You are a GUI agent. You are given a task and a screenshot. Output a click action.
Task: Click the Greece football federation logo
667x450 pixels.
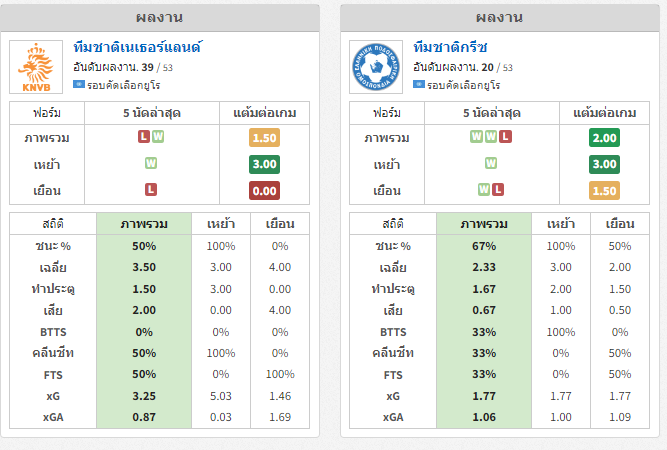[x=376, y=67]
